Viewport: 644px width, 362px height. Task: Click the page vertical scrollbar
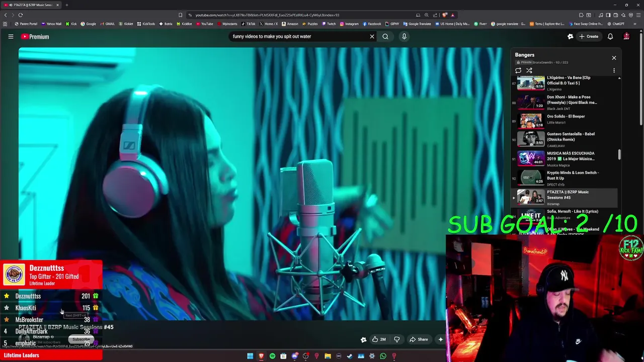click(x=641, y=78)
